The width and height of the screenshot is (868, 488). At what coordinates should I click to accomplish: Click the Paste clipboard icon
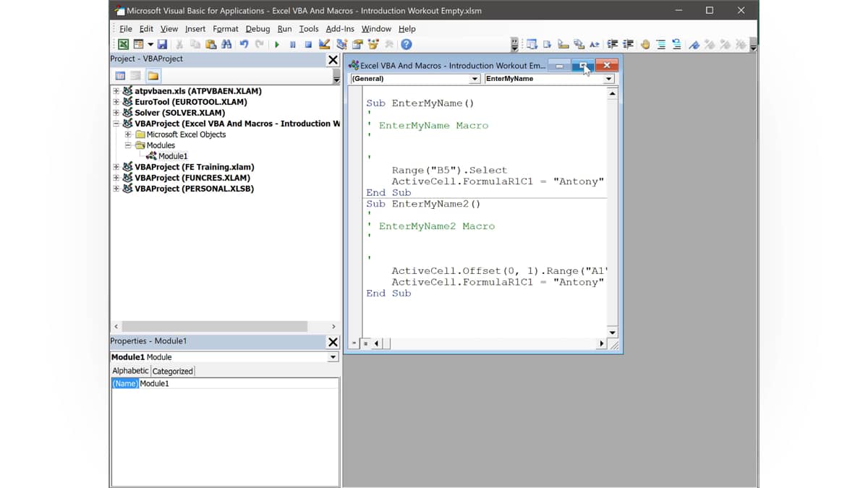pos(210,44)
